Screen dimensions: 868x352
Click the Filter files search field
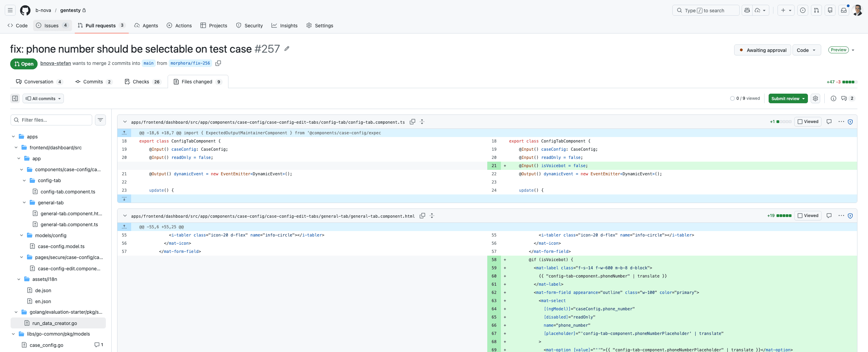tap(51, 120)
